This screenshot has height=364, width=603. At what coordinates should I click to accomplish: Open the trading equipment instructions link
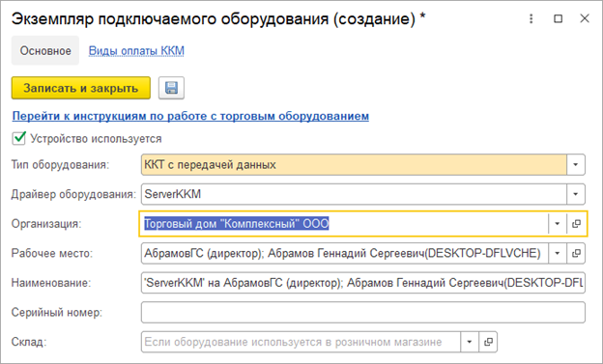click(190, 116)
